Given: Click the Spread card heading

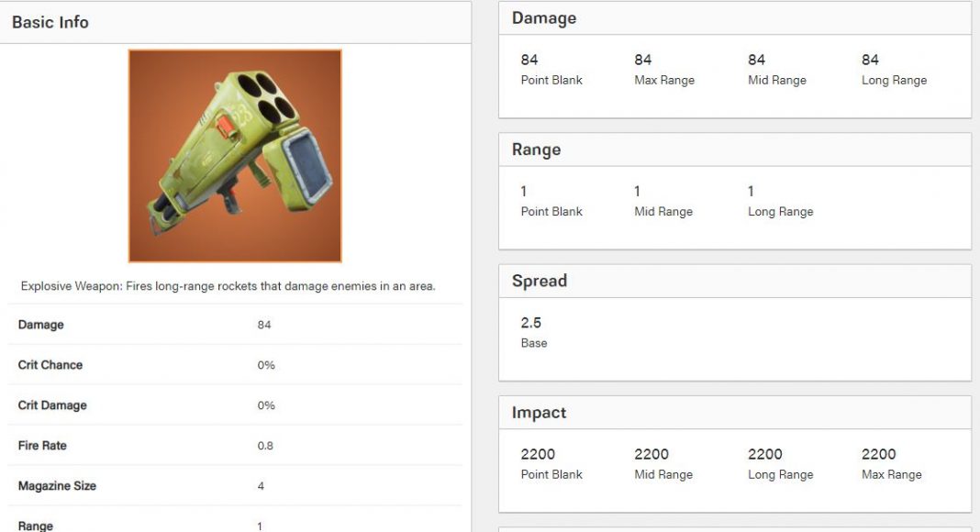Looking at the screenshot, I should (x=539, y=281).
